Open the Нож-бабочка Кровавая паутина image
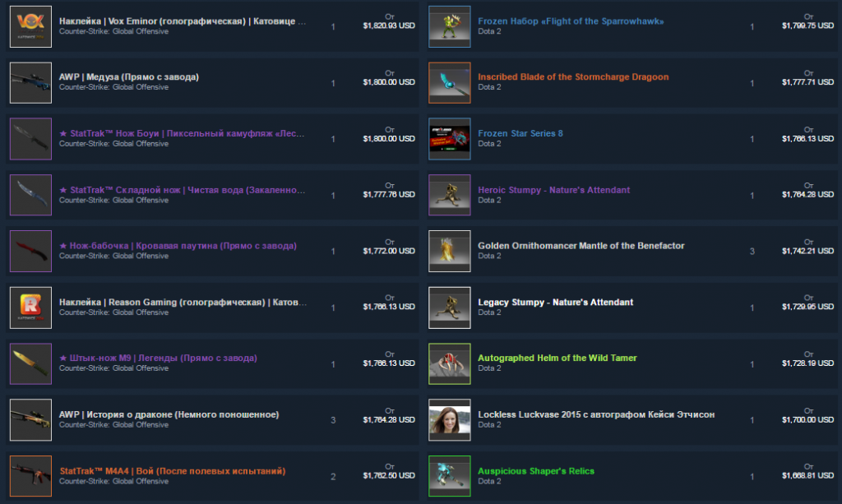This screenshot has width=842, height=504. tap(30, 252)
